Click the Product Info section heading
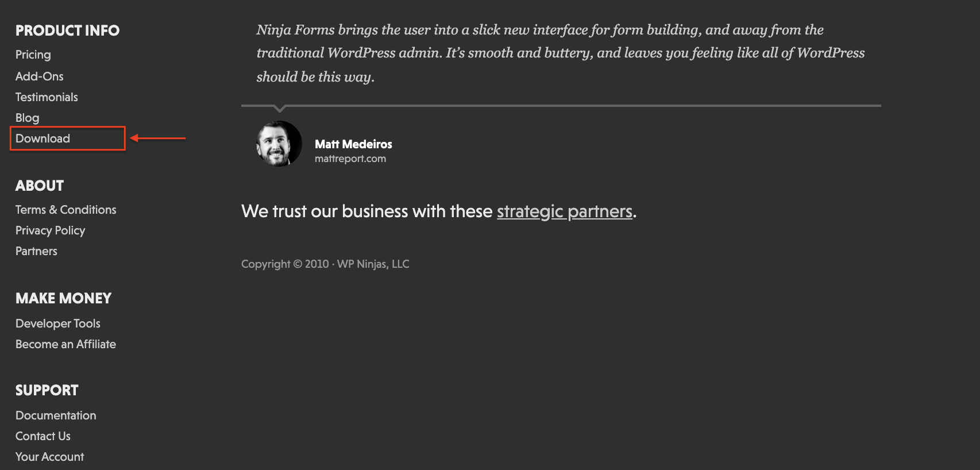Screen dimensions: 980x470 tap(68, 30)
